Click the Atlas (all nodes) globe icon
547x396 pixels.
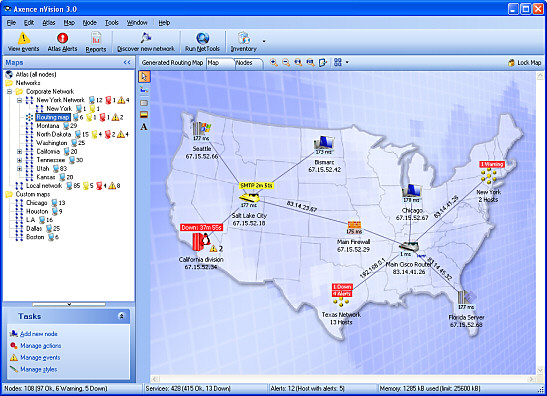9,74
